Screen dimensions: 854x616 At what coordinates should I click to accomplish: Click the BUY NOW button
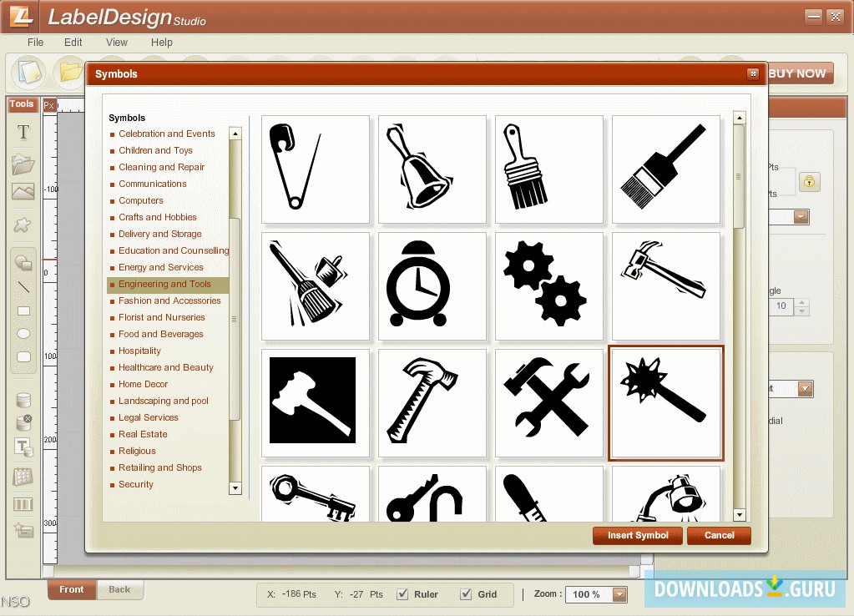(x=798, y=73)
